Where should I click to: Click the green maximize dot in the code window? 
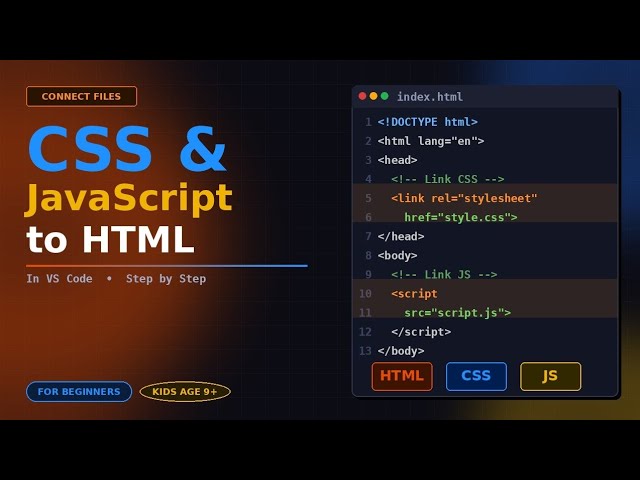pyautogui.click(x=384, y=96)
